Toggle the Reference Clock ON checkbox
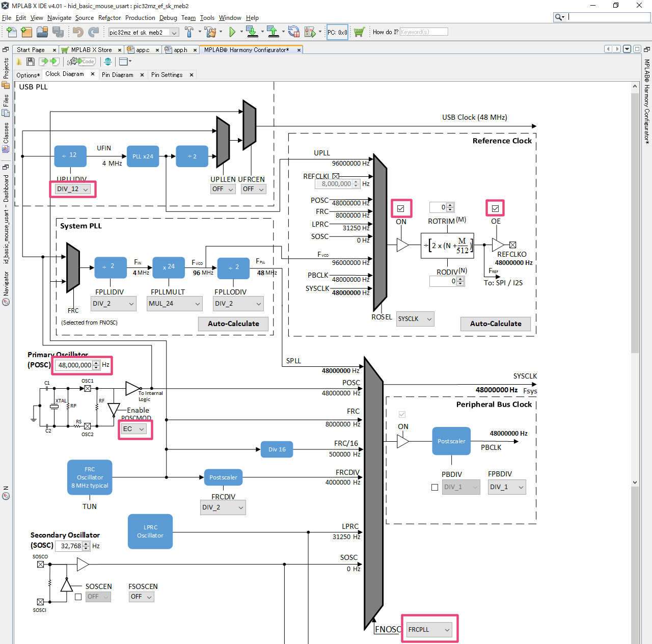The width and height of the screenshot is (652, 644). [x=401, y=208]
